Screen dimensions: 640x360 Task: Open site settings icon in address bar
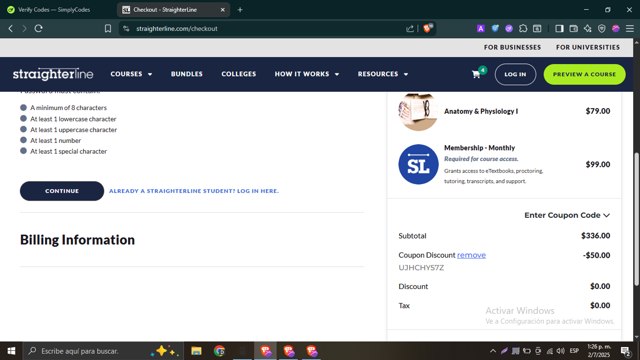tap(126, 29)
